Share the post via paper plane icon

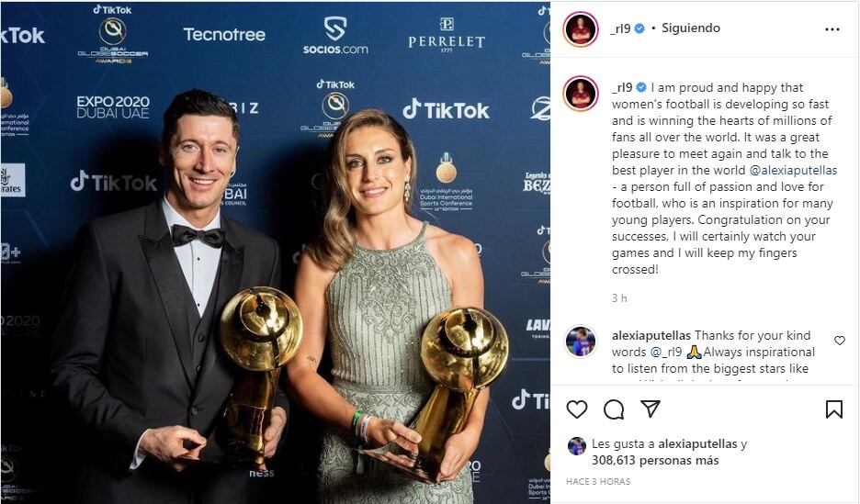pos(651,409)
